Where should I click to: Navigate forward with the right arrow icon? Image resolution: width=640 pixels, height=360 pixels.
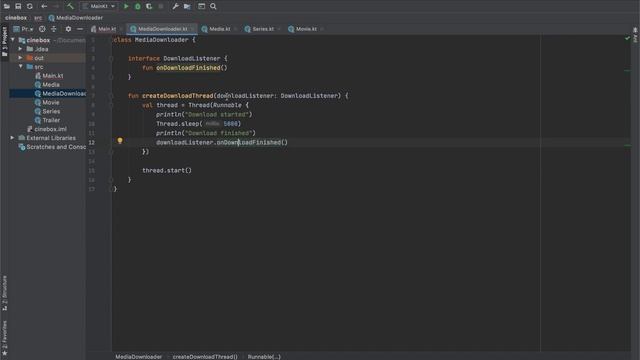56,6
